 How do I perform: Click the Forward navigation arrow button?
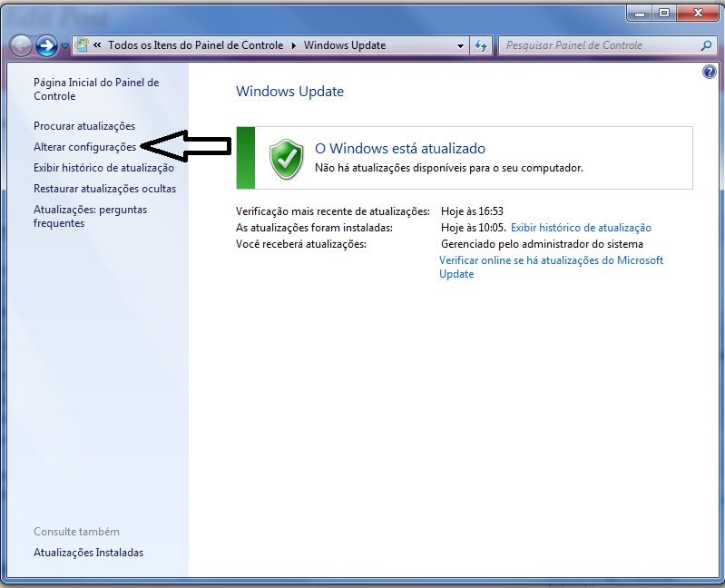(47, 45)
